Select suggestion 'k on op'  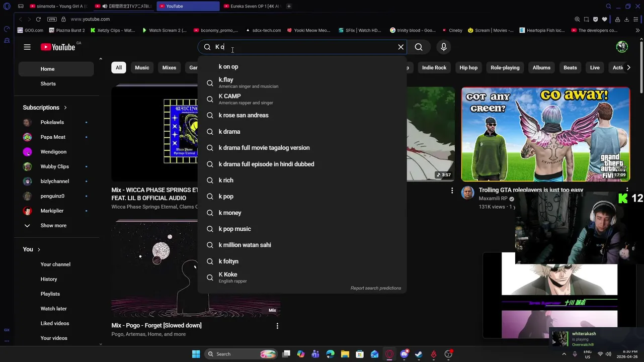[x=302, y=66]
